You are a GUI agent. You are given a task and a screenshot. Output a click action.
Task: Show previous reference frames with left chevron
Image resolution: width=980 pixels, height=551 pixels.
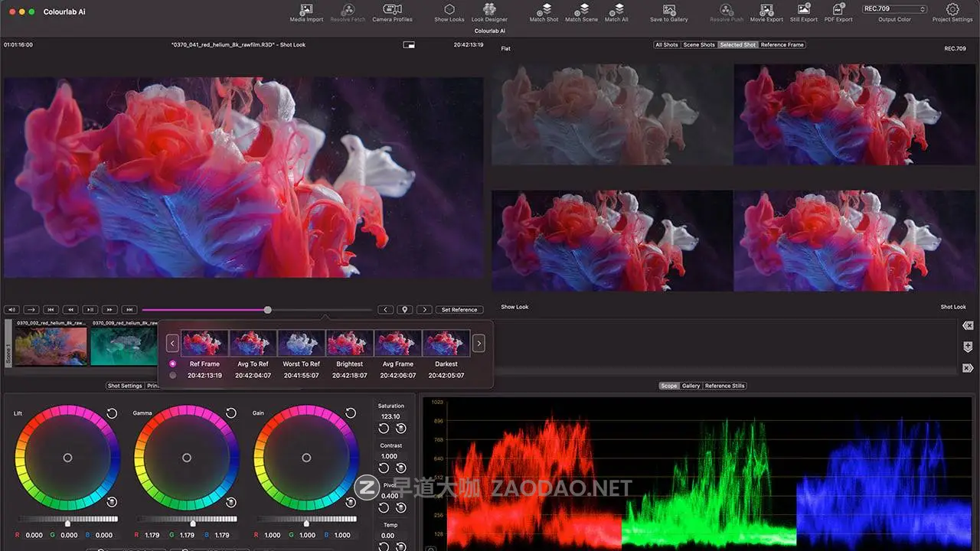click(x=173, y=344)
